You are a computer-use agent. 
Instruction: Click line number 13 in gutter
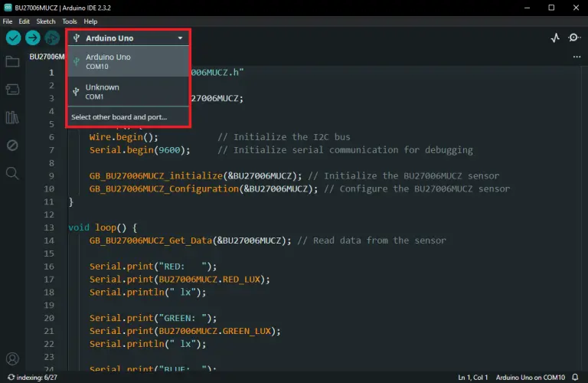point(49,228)
